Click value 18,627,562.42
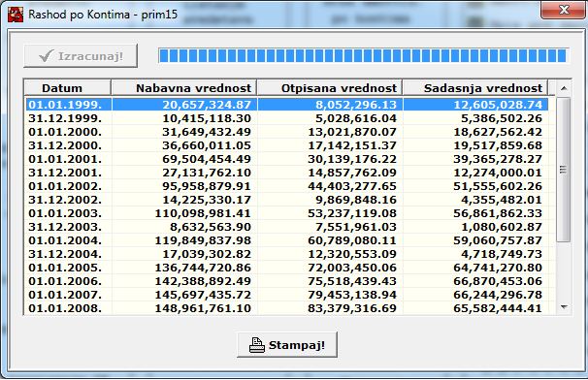The width and height of the screenshot is (588, 380). [498, 132]
